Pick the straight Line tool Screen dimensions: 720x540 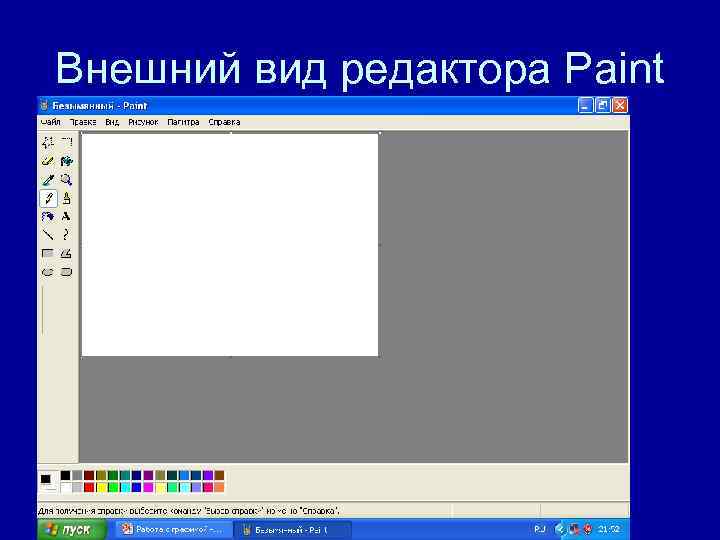tap(48, 235)
